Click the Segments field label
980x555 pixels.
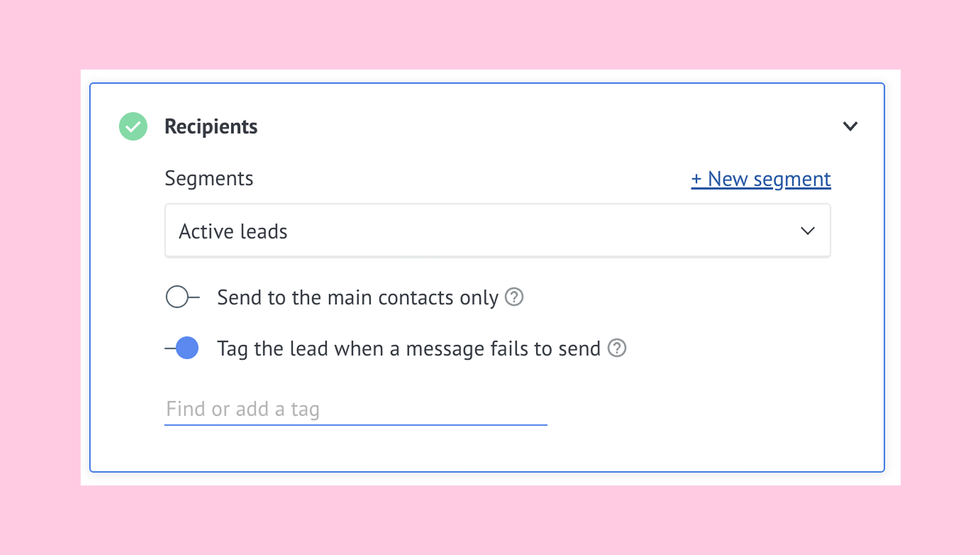pos(209,178)
